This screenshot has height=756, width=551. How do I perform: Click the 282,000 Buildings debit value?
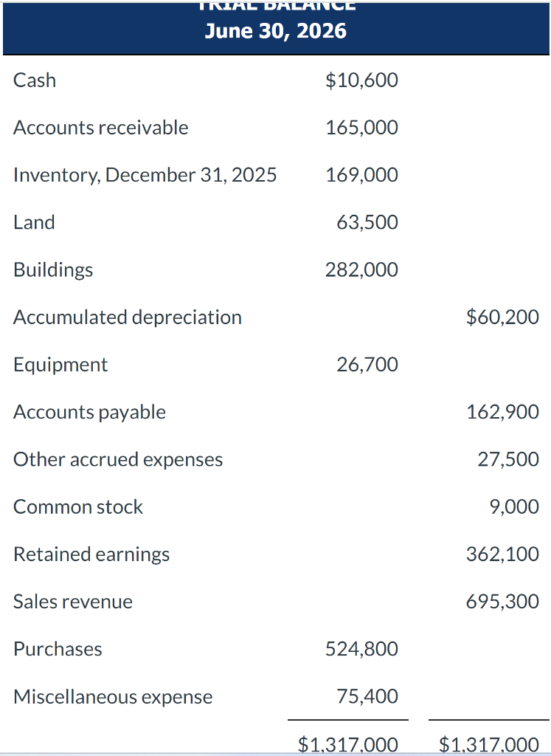tap(361, 269)
